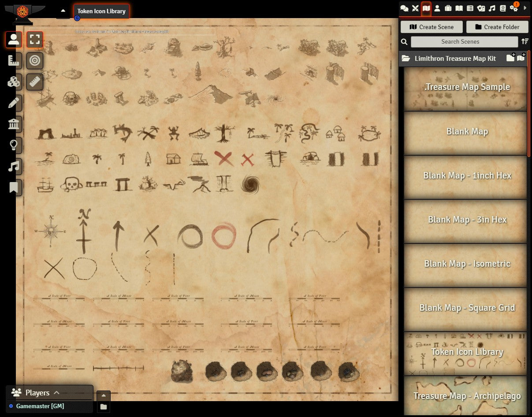Image resolution: width=532 pixels, height=417 pixels.
Task: Click the Create Scene button
Action: click(432, 27)
